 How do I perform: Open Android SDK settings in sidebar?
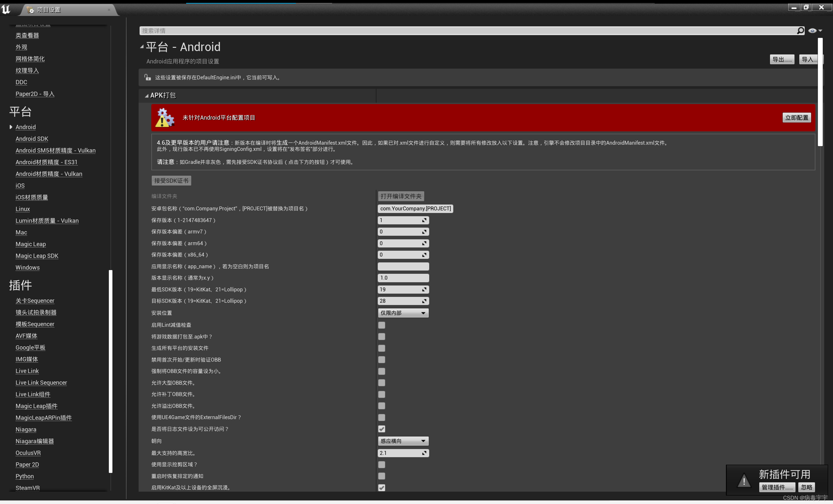click(x=32, y=139)
